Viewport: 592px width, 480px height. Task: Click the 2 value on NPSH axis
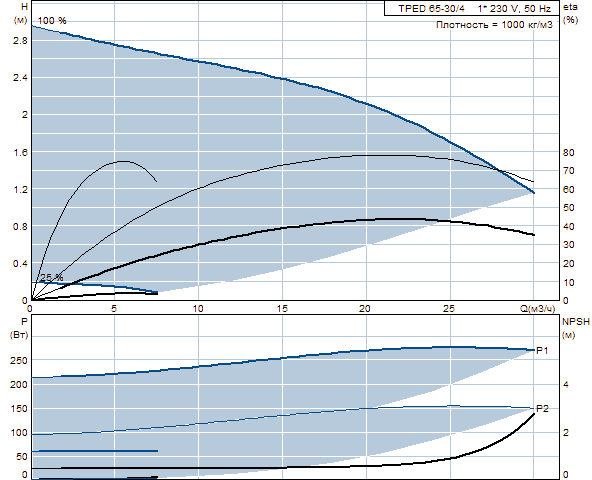(x=566, y=433)
